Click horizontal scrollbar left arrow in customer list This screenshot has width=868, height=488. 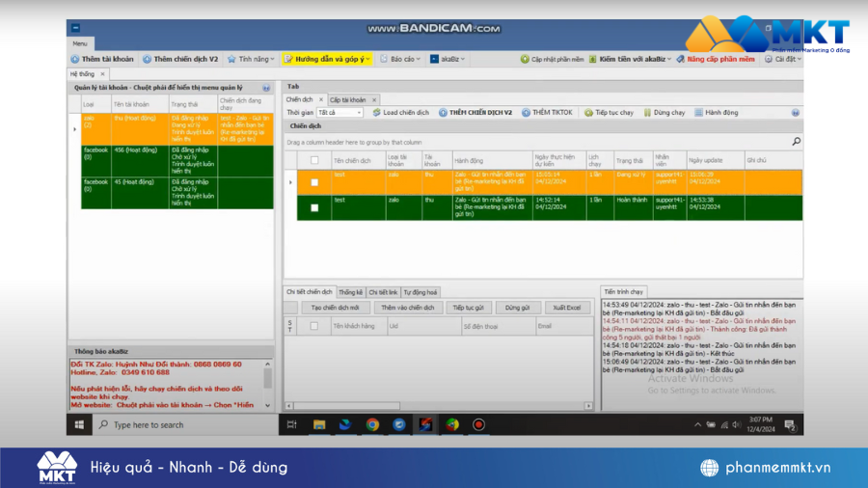pyautogui.click(x=289, y=406)
